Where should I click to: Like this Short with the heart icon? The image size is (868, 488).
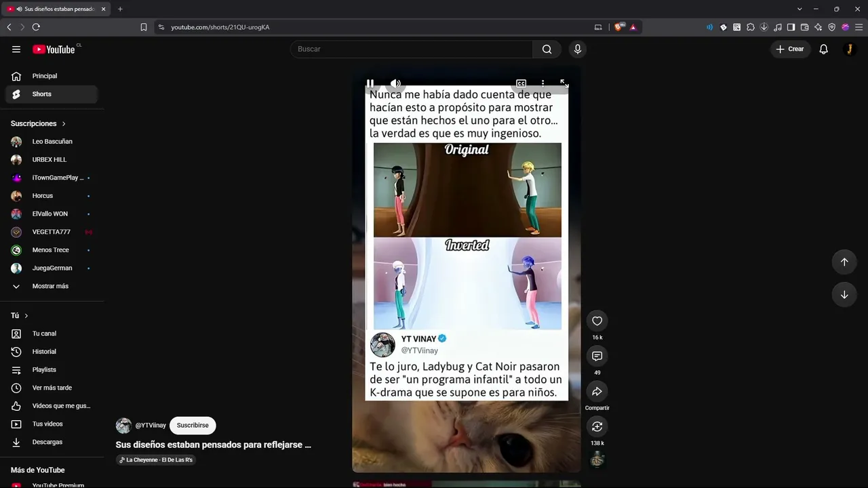coord(597,321)
